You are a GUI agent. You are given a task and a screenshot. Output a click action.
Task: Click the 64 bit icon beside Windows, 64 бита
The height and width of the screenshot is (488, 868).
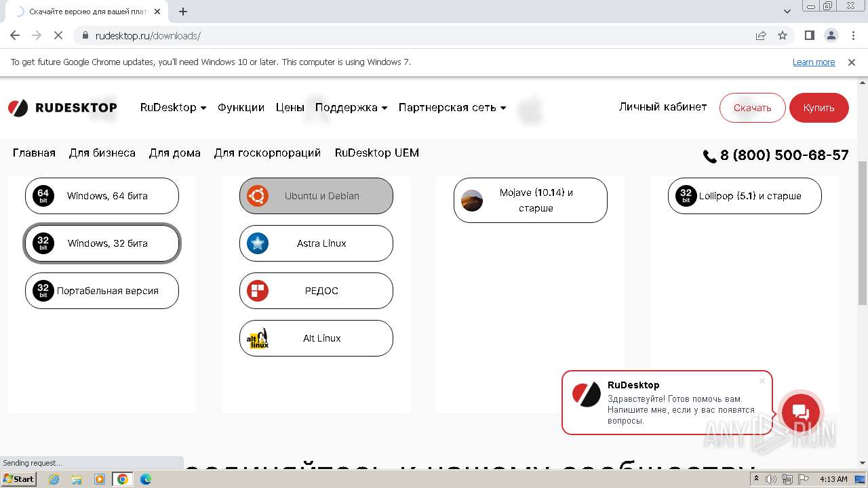click(43, 196)
